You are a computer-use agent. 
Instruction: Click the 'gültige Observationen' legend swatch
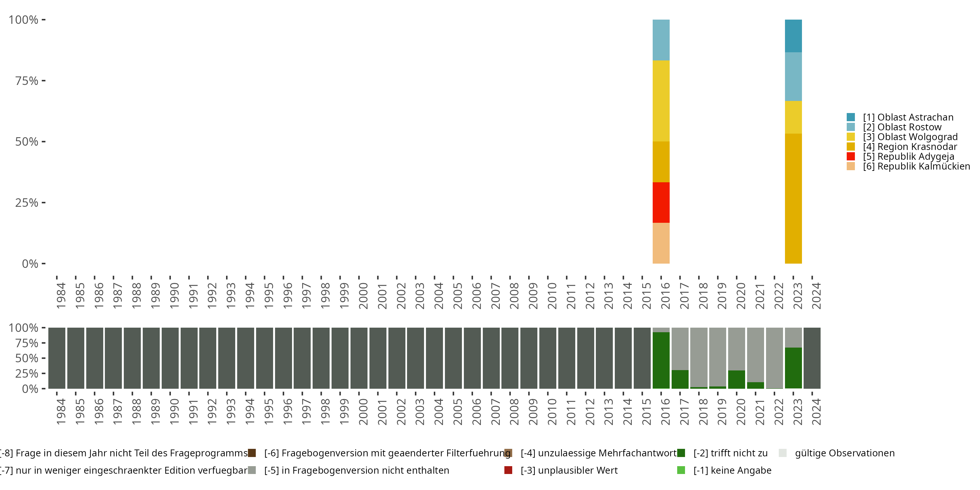783,453
